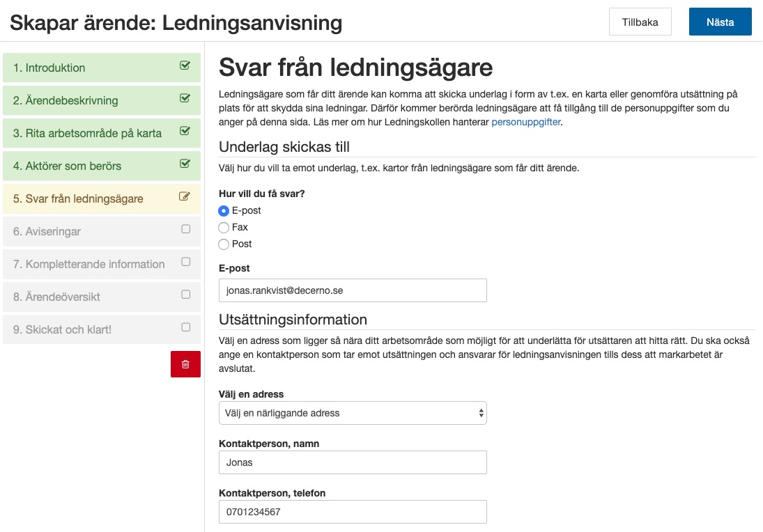Click empty box icon on Skickat och klart

point(186,327)
